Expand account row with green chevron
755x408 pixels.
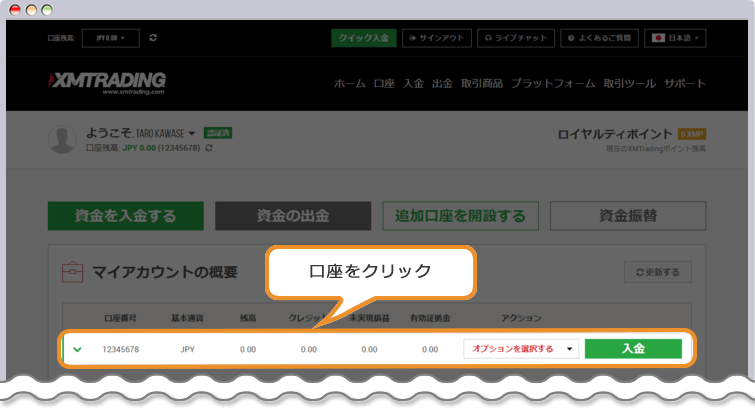click(77, 349)
